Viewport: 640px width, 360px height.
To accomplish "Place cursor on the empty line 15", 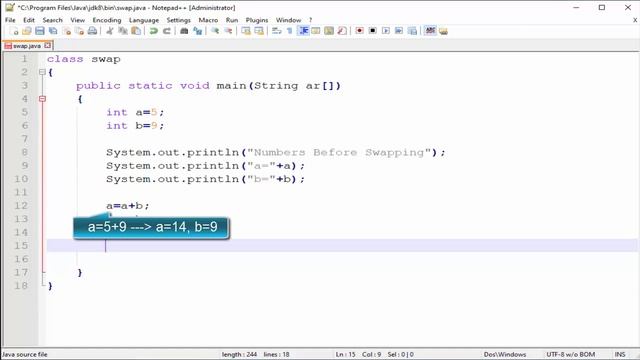I will [342, 246].
